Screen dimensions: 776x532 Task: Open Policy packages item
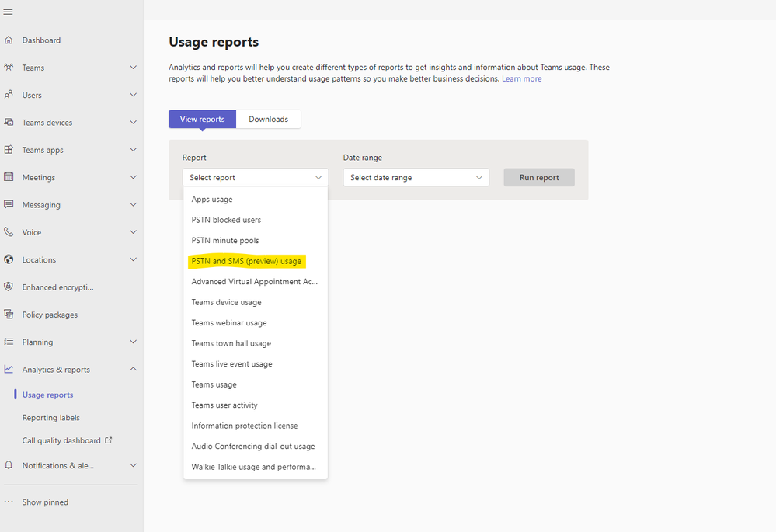pyautogui.click(x=50, y=315)
